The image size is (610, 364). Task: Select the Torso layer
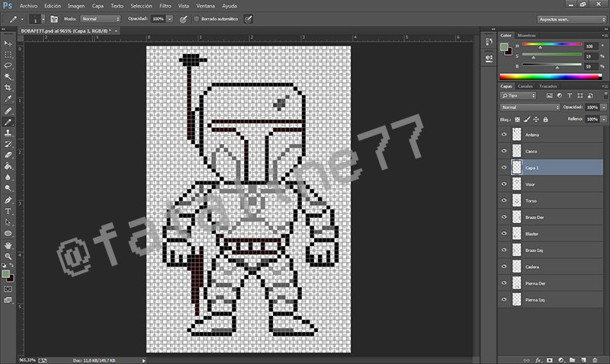pyautogui.click(x=551, y=200)
